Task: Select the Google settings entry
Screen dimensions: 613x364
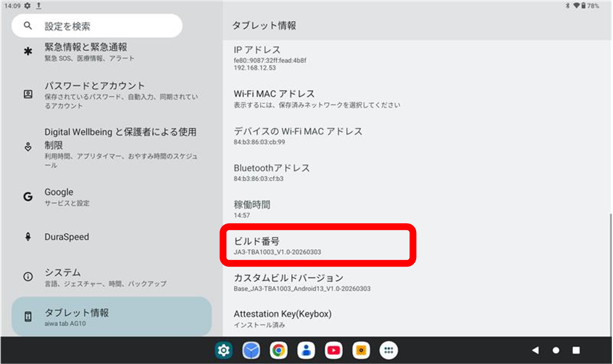Action: point(97,197)
